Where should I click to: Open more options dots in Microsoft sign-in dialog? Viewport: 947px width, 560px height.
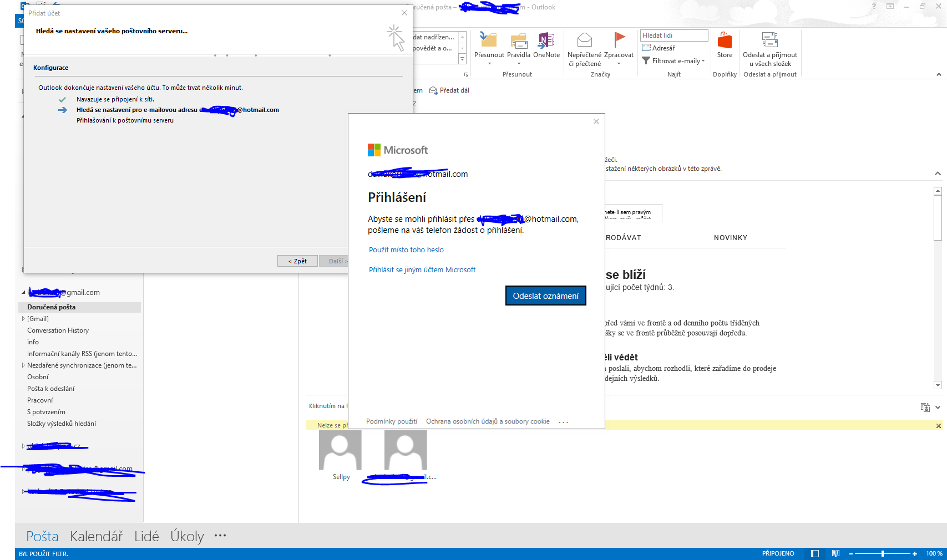[x=564, y=422]
